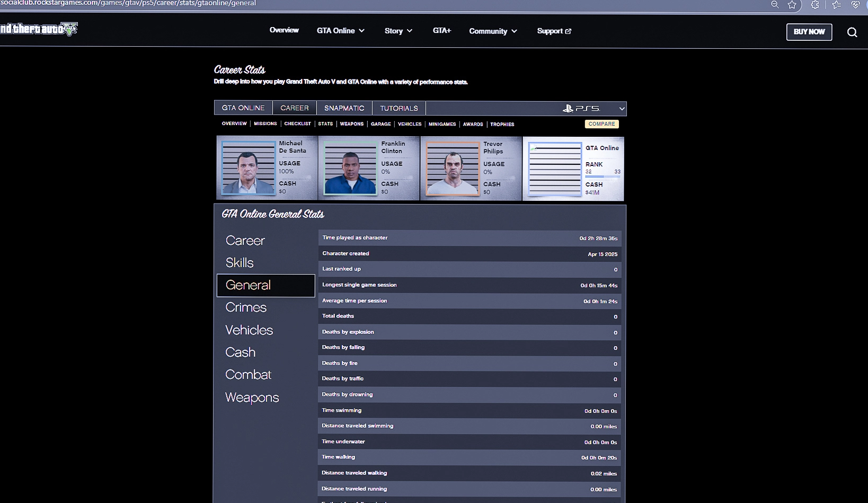Select Michael De Santa mugshot
Image resolution: width=868 pixels, height=503 pixels.
[248, 168]
